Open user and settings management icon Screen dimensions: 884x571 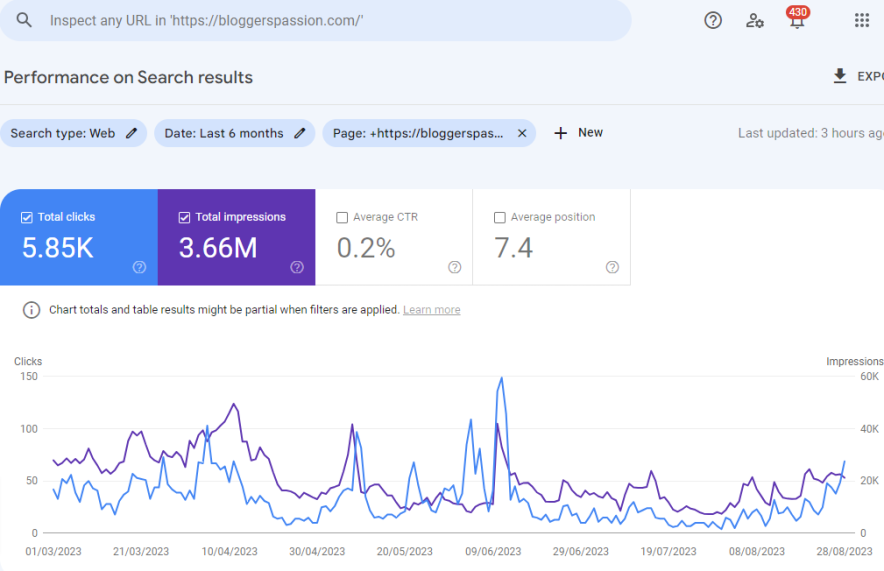(755, 20)
